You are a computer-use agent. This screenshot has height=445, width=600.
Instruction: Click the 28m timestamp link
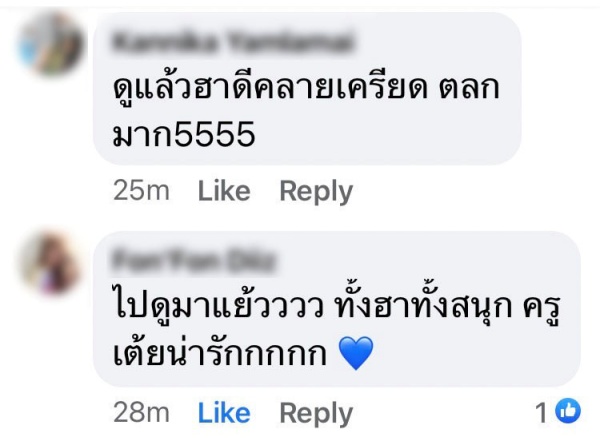(x=141, y=413)
